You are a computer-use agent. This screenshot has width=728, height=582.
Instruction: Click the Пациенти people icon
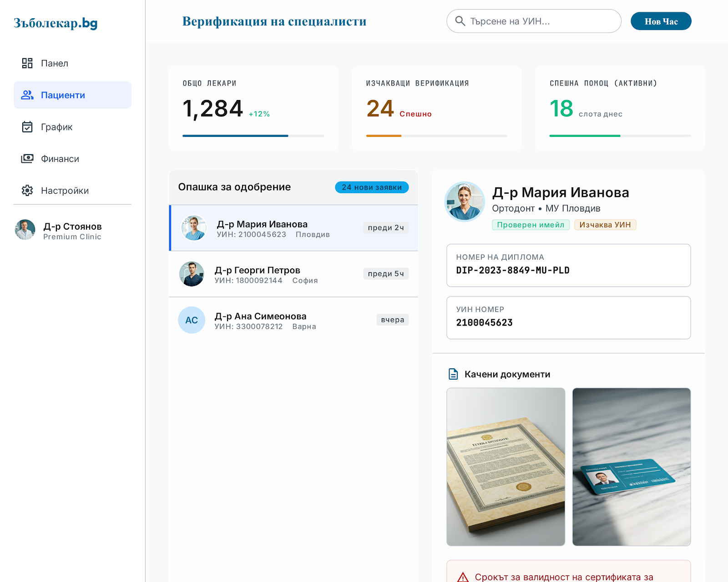click(x=27, y=95)
